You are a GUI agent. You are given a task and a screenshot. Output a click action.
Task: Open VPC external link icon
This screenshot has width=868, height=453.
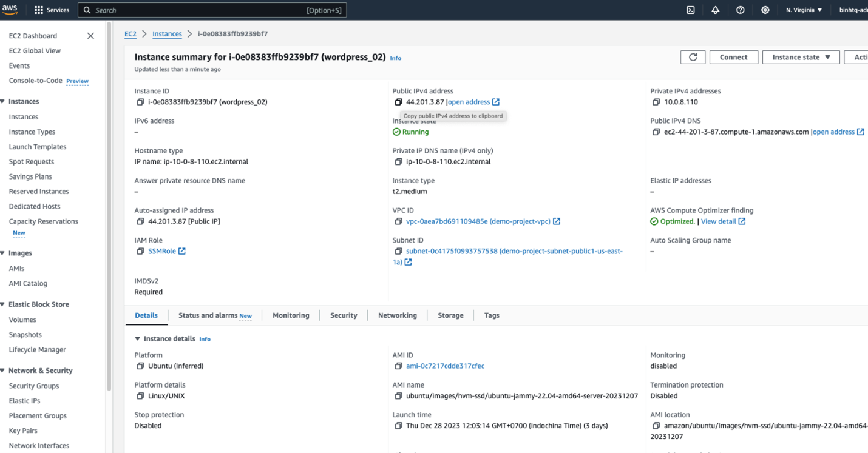(x=557, y=221)
